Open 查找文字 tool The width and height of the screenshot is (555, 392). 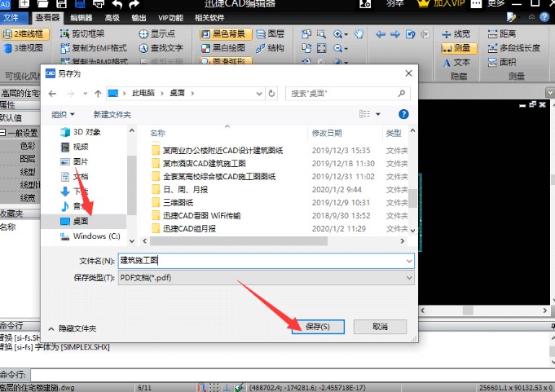pos(161,48)
